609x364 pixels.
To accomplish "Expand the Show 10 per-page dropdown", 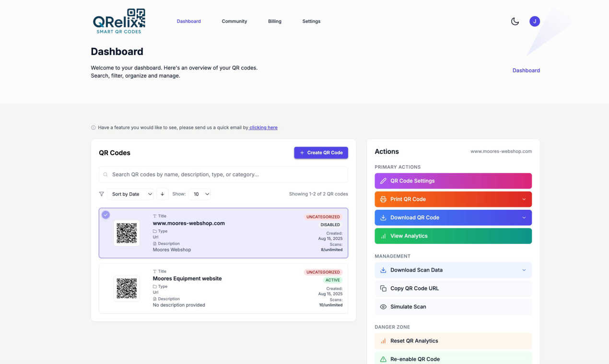I will [x=199, y=194].
